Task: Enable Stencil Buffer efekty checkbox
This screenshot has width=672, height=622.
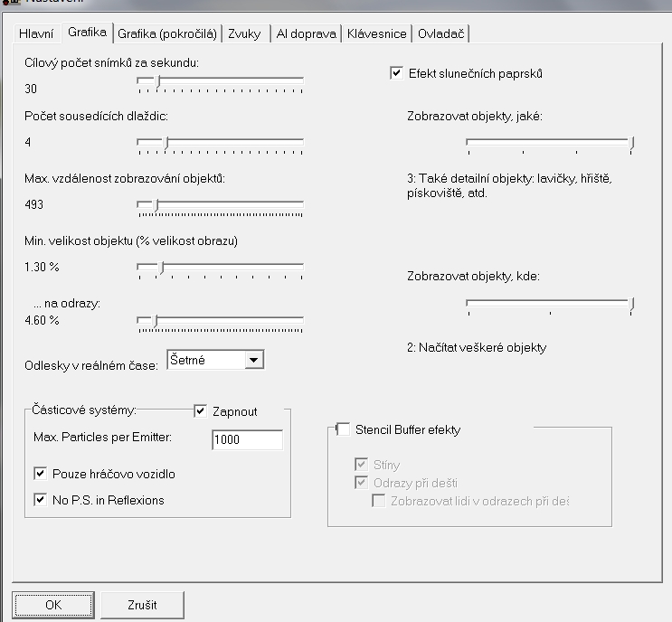Action: point(343,429)
